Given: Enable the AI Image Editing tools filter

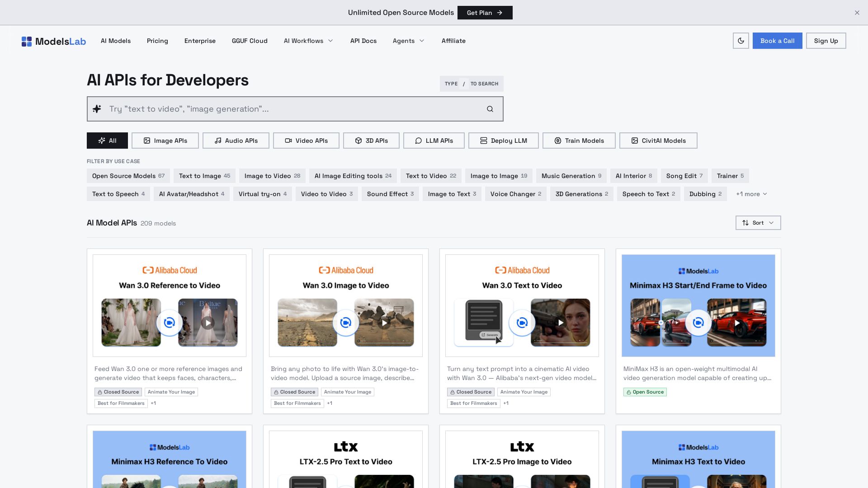Looking at the screenshot, I should click(x=353, y=176).
